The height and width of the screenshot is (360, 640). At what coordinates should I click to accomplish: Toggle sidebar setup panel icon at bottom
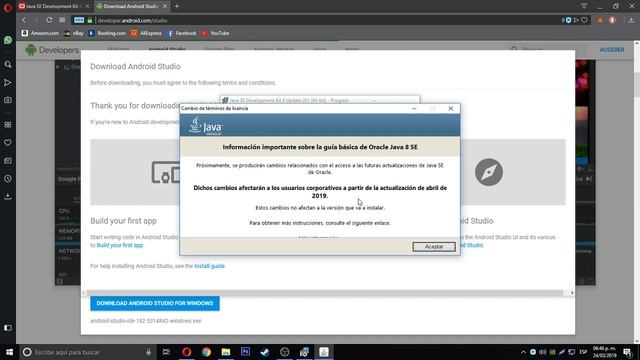coord(8,328)
